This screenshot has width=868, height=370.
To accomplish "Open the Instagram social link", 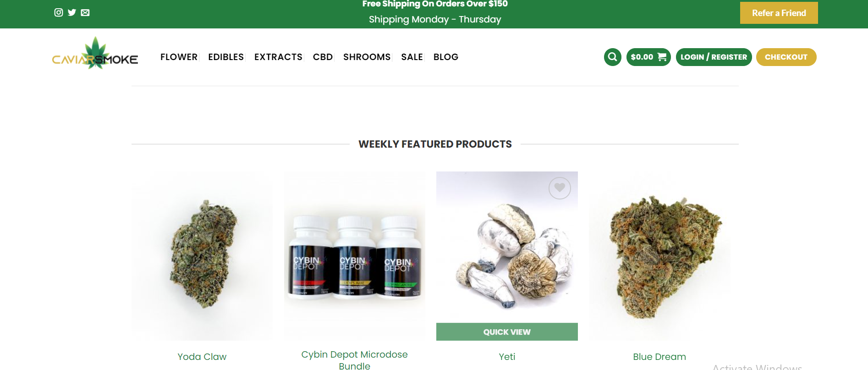I will click(x=59, y=12).
